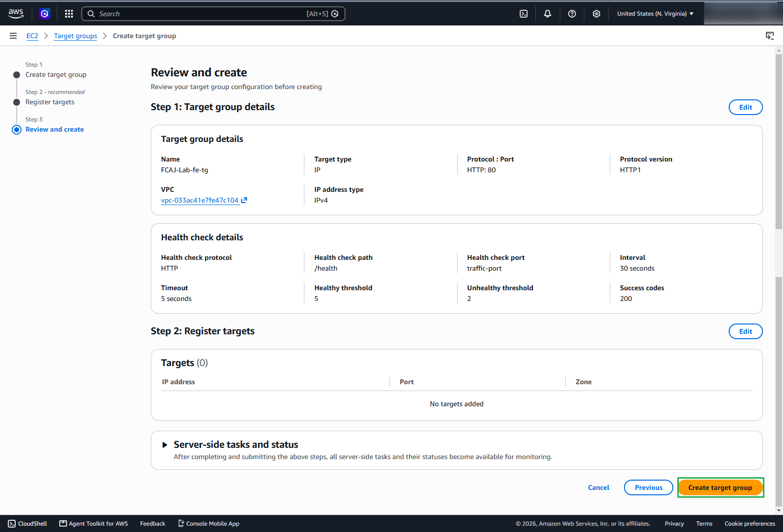Open the Terms footer link
Viewport: 783px width, 532px height.
click(x=704, y=524)
